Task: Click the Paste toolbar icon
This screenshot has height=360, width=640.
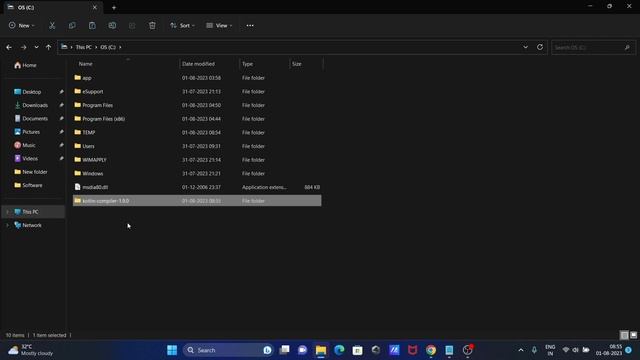Action: tap(92, 25)
